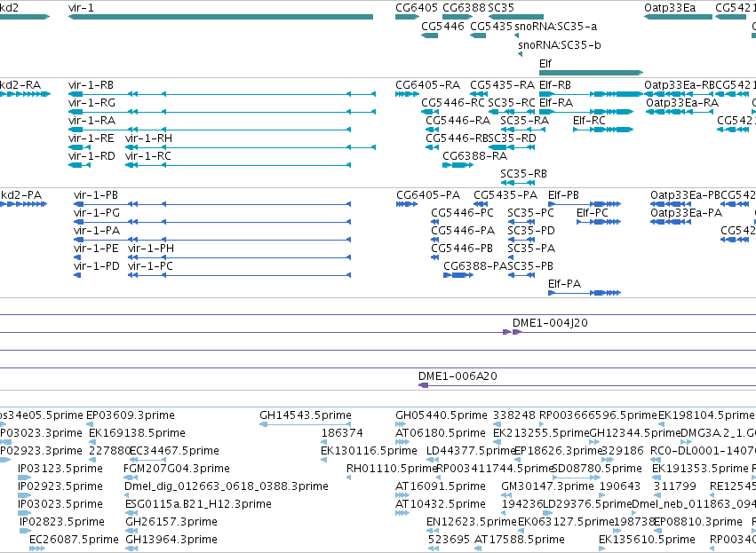Viewport: 756px width, 553px height.
Task: Click EST label RH01110.5prime
Action: (392, 469)
